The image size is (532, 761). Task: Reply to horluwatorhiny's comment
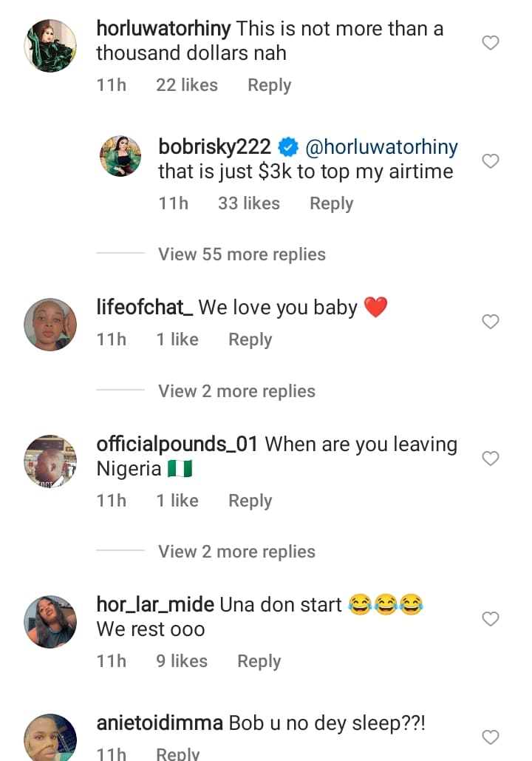(269, 85)
